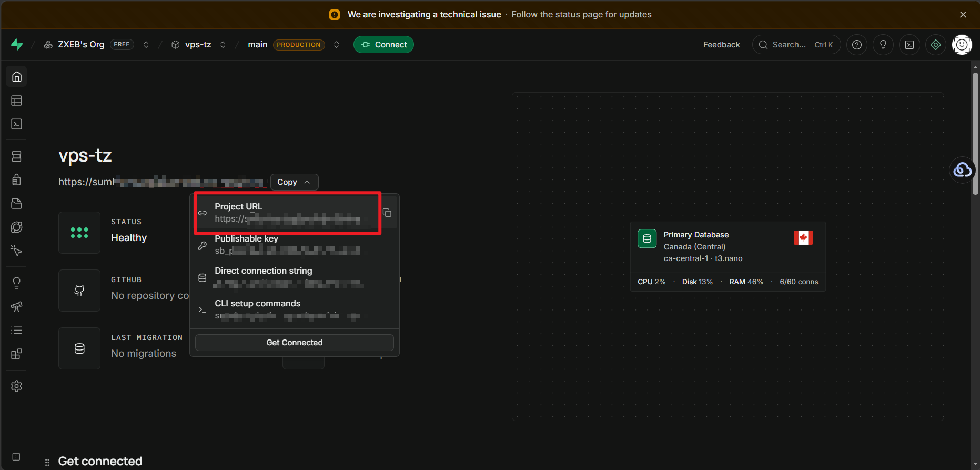Follow the status page link in banner
This screenshot has width=980, height=470.
(579, 15)
